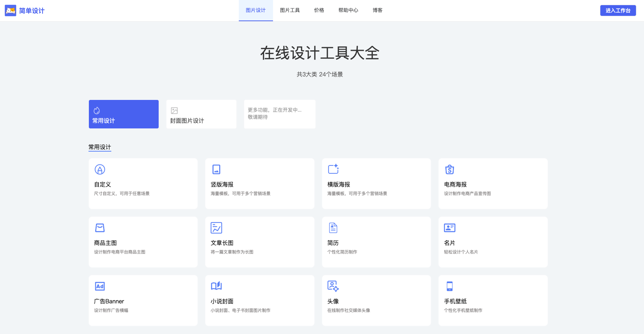Click the 商品主图 bag icon
Viewport: 644px width, 334px height.
click(x=100, y=228)
